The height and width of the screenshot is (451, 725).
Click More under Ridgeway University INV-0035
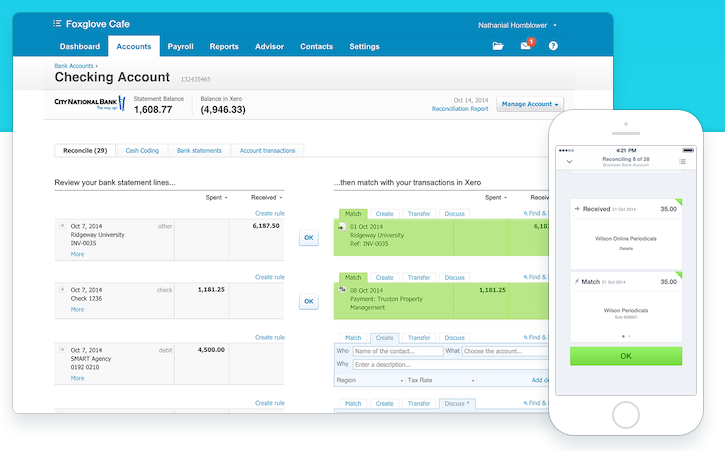(x=77, y=254)
